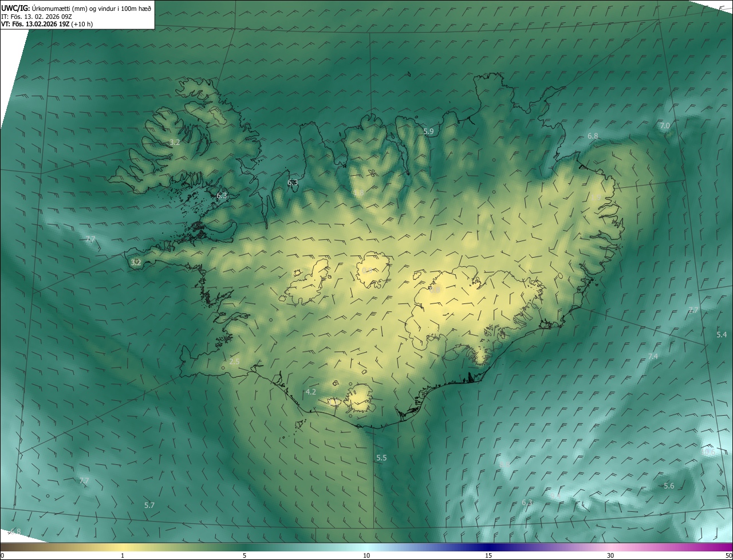Click the '15' tick label on the colorbar
This screenshot has height=560, width=733.
[488, 555]
